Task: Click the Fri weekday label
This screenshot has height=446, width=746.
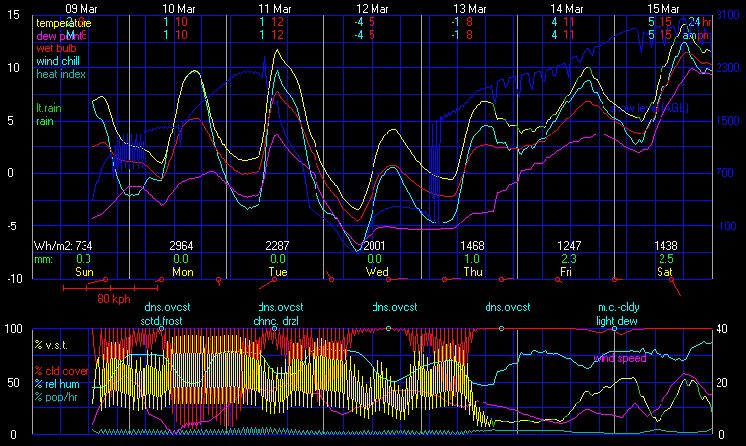Action: click(x=566, y=272)
